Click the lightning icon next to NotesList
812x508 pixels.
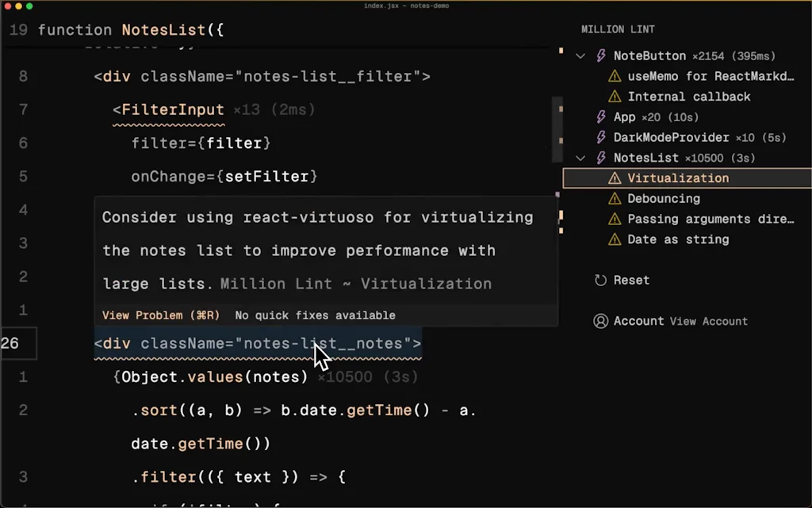point(600,158)
